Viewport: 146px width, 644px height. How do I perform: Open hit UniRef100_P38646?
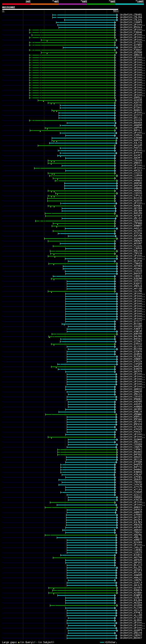tap(131, 32)
